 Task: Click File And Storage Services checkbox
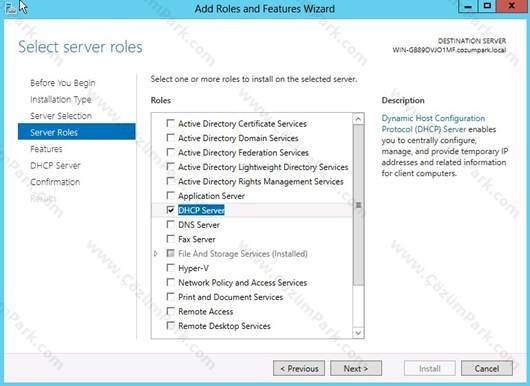click(x=171, y=254)
